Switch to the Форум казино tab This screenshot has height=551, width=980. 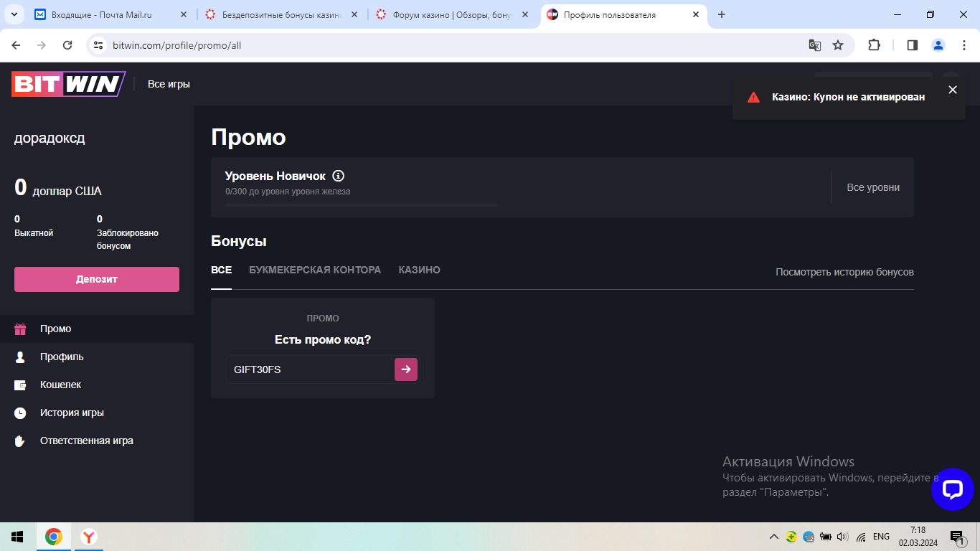[x=452, y=14]
